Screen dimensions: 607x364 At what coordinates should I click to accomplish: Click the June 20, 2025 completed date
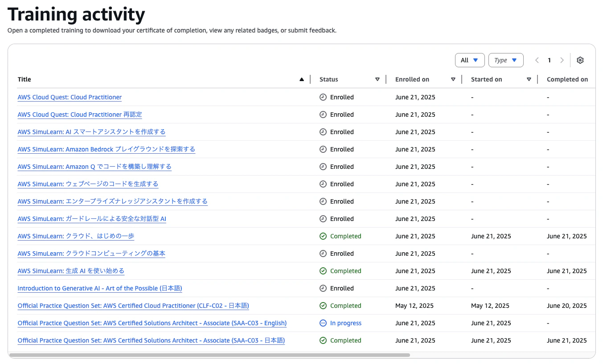(x=567, y=306)
